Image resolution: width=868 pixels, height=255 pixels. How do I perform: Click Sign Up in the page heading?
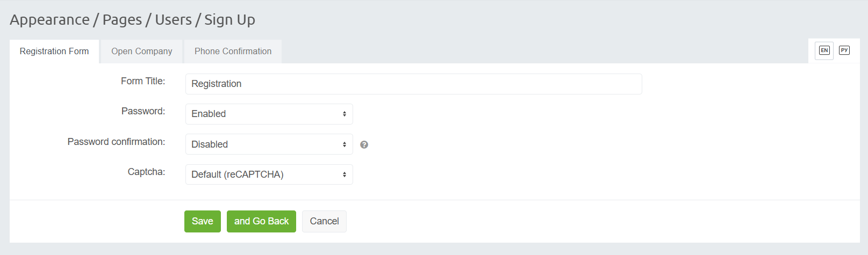[x=229, y=20]
